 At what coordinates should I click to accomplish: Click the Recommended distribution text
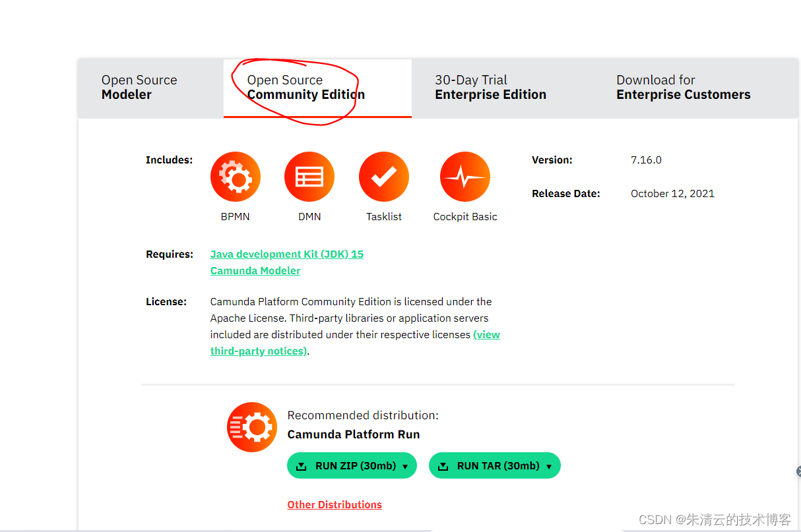363,415
